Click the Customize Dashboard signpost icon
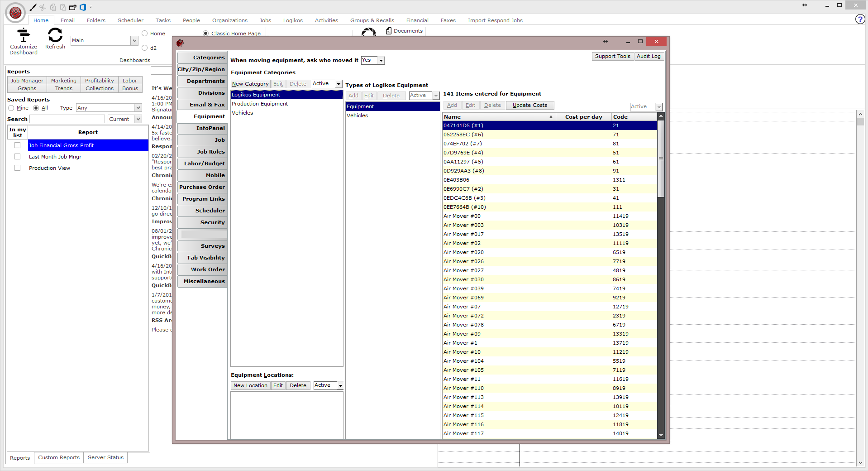The width and height of the screenshot is (868, 471). tap(24, 35)
